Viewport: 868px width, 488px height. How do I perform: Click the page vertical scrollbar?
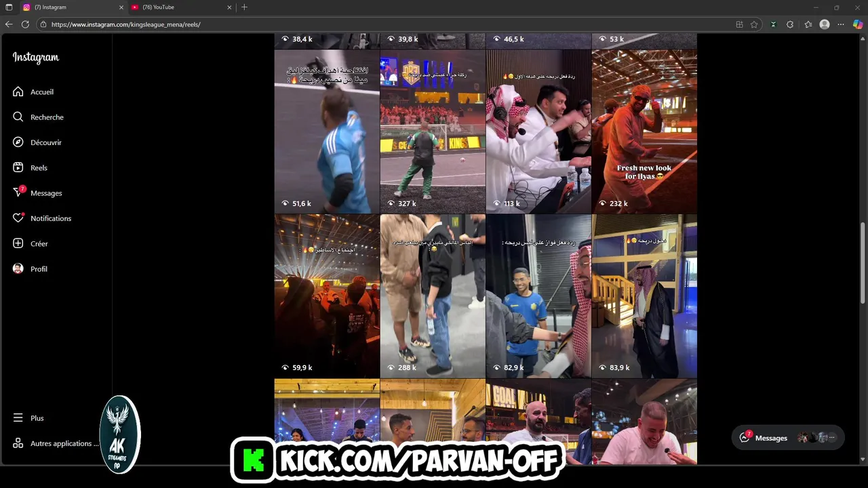click(x=863, y=263)
